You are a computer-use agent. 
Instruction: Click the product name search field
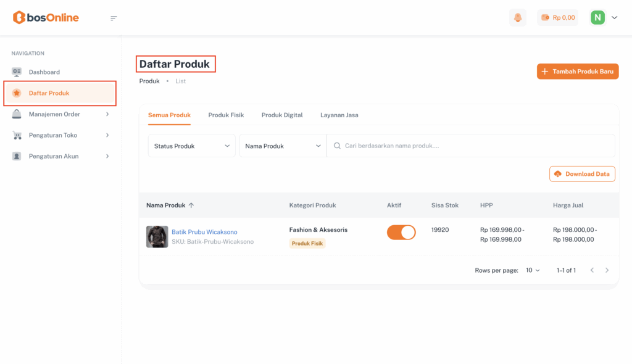tap(469, 146)
